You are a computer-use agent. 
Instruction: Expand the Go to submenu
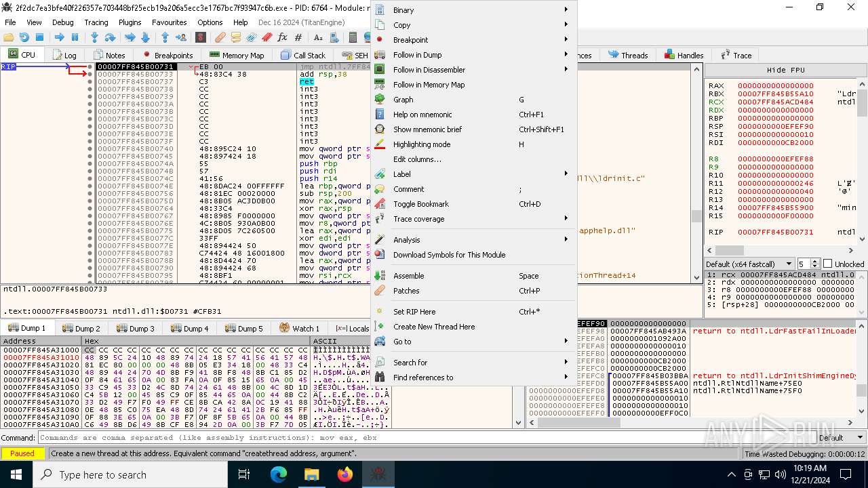pyautogui.click(x=473, y=342)
